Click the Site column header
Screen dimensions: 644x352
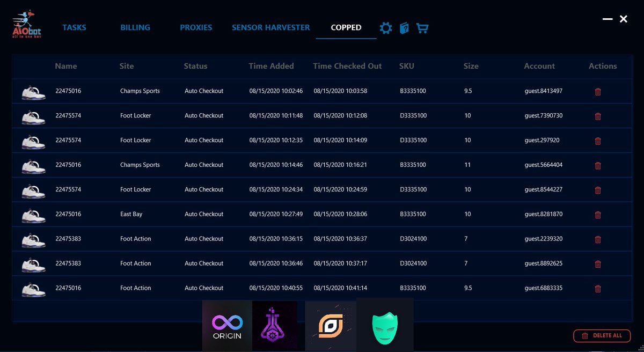coord(127,66)
